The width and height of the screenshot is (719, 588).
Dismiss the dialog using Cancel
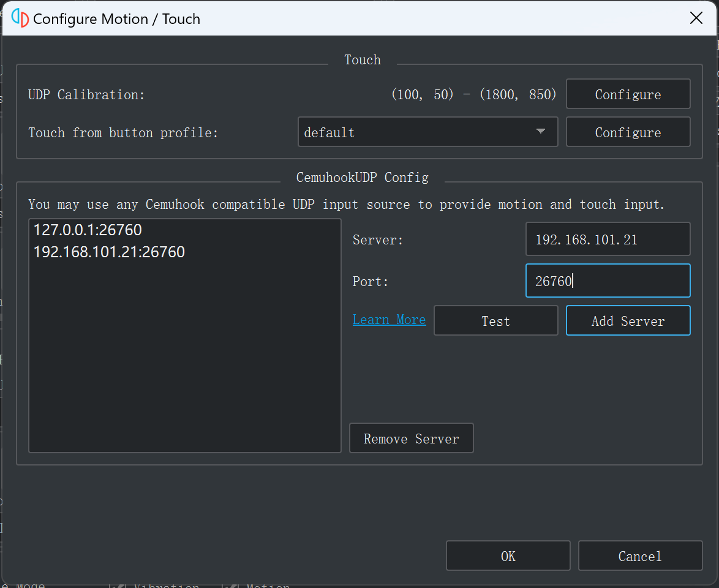tap(640, 556)
